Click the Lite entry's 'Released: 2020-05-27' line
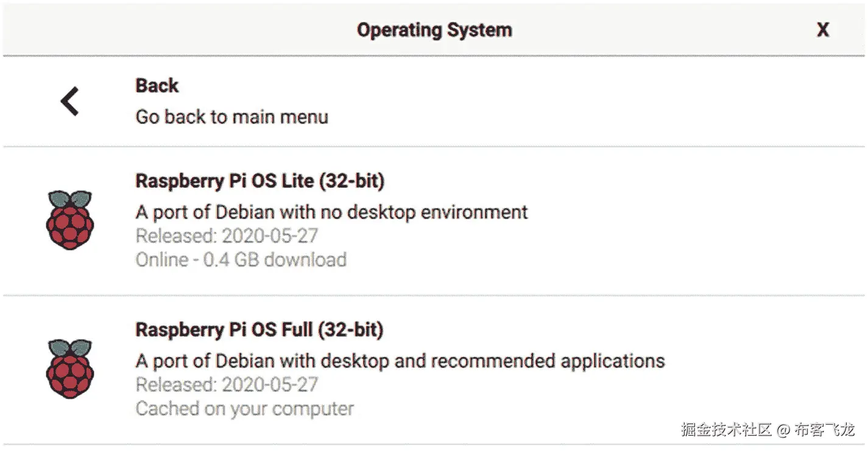The image size is (868, 451). click(x=227, y=236)
